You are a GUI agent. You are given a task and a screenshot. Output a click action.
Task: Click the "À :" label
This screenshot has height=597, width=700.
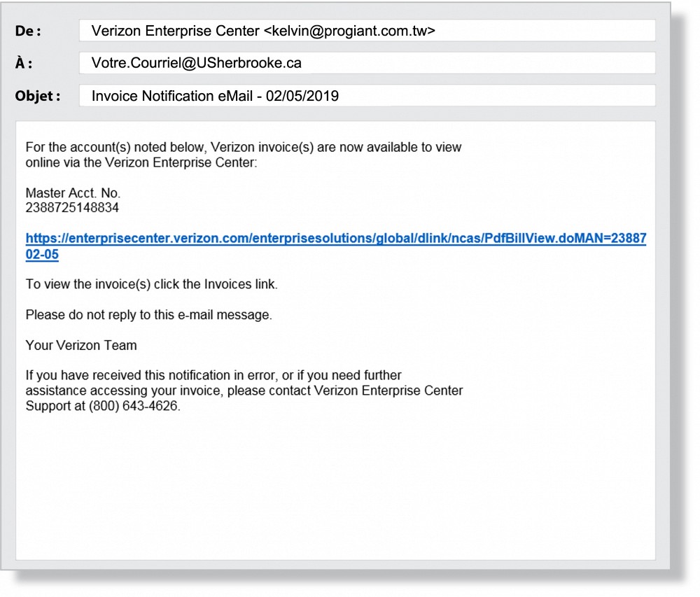tap(24, 63)
